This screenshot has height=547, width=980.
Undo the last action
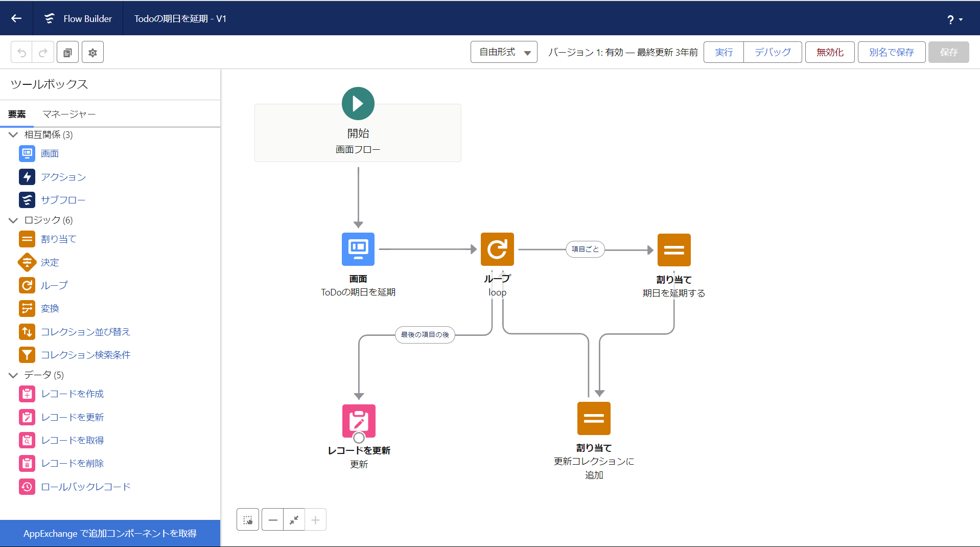coord(21,52)
